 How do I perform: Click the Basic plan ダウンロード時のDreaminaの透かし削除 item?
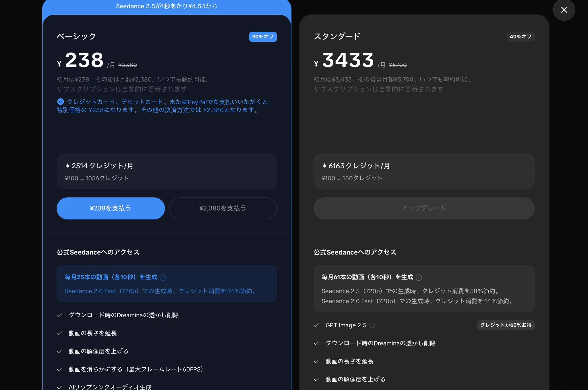pos(124,315)
